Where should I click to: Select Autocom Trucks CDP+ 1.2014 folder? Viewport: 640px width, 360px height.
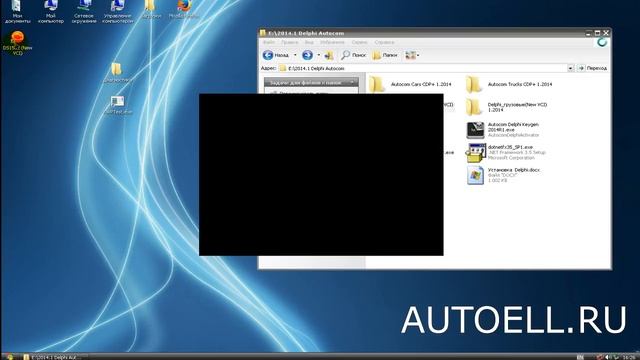pos(509,84)
